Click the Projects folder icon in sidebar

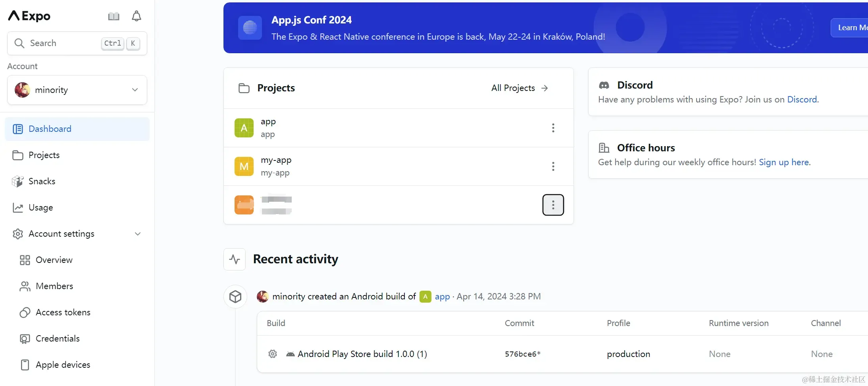pos(18,155)
